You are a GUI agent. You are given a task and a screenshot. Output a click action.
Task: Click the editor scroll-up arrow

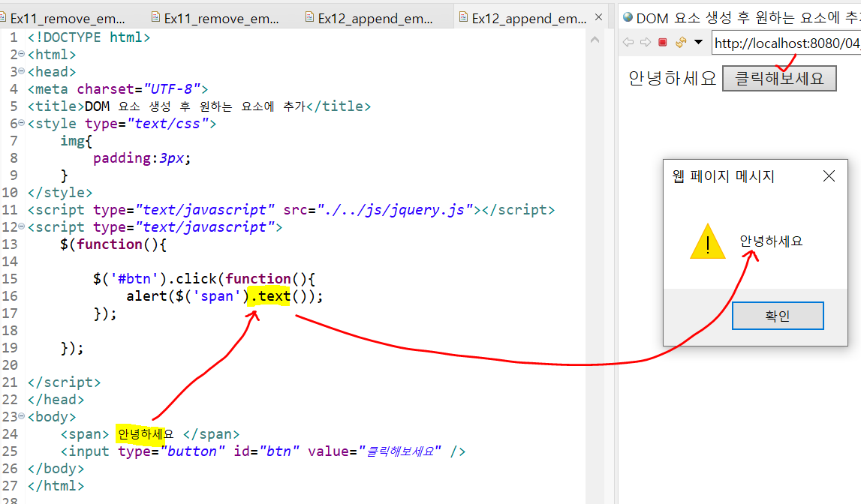point(595,40)
